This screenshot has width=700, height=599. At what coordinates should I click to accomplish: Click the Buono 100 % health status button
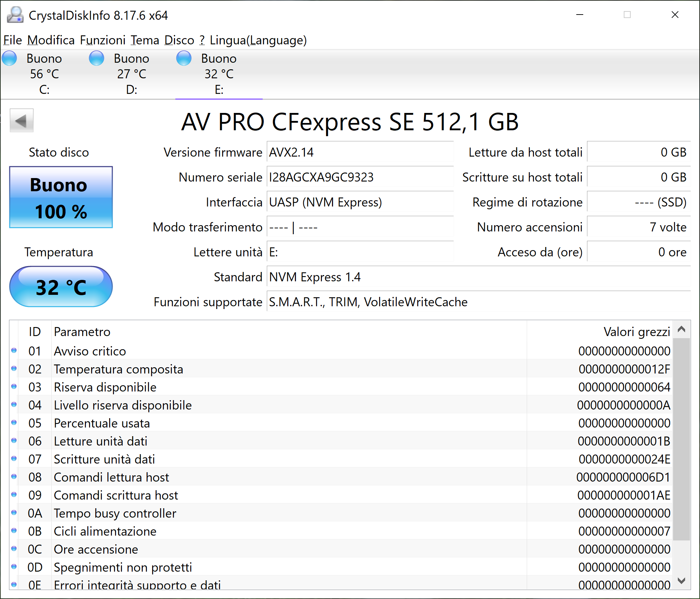61,197
